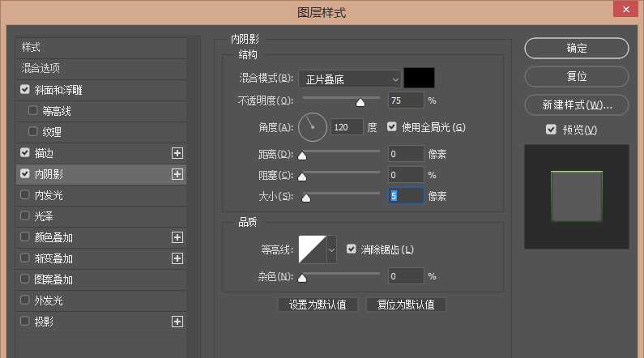Screen dimensions: 644x358
Task: Expand the 等高线 contour picker arrow
Action: click(x=331, y=249)
